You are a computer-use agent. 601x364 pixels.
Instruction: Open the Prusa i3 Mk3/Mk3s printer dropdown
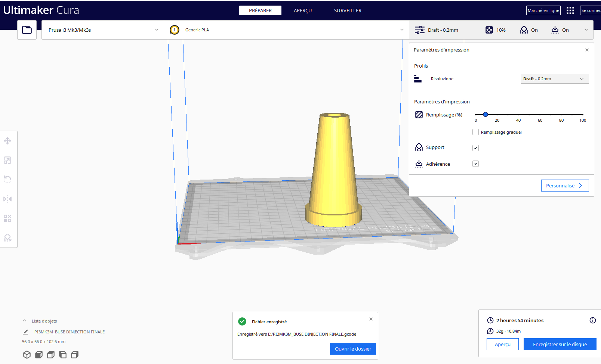coord(103,30)
